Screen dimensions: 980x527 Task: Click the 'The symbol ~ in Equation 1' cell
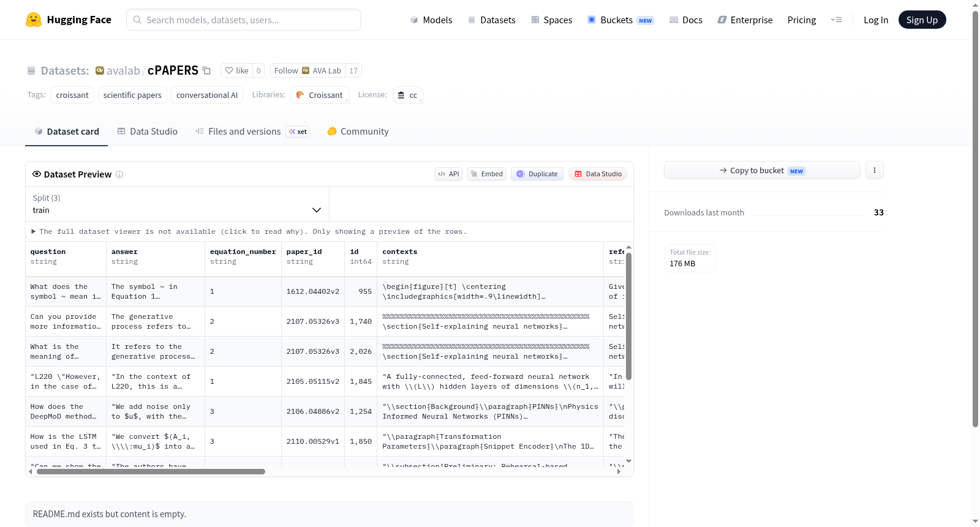(x=156, y=291)
